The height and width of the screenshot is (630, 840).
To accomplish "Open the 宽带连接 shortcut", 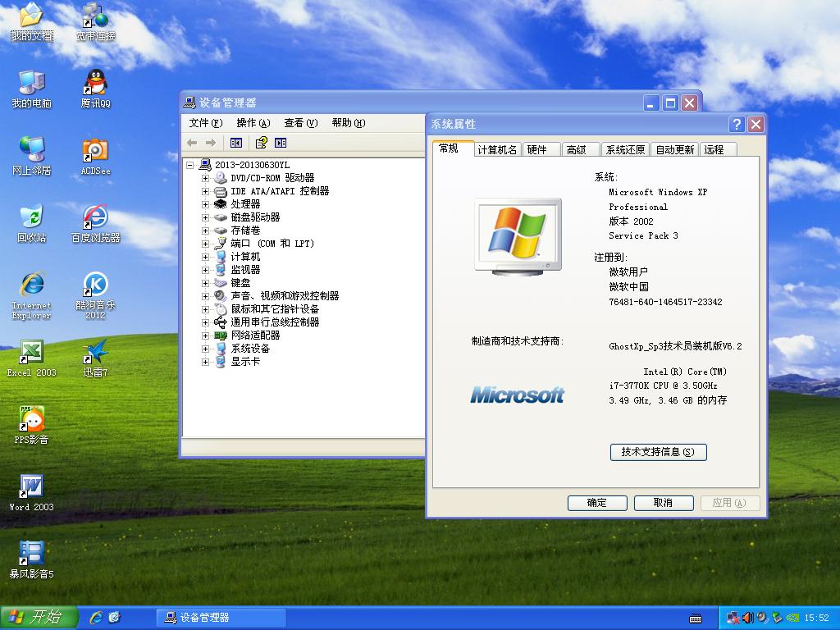I will point(95,21).
